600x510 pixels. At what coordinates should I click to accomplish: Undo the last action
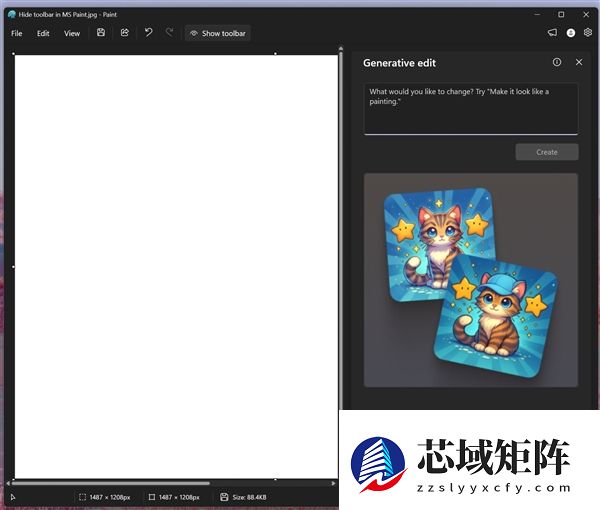pos(148,32)
